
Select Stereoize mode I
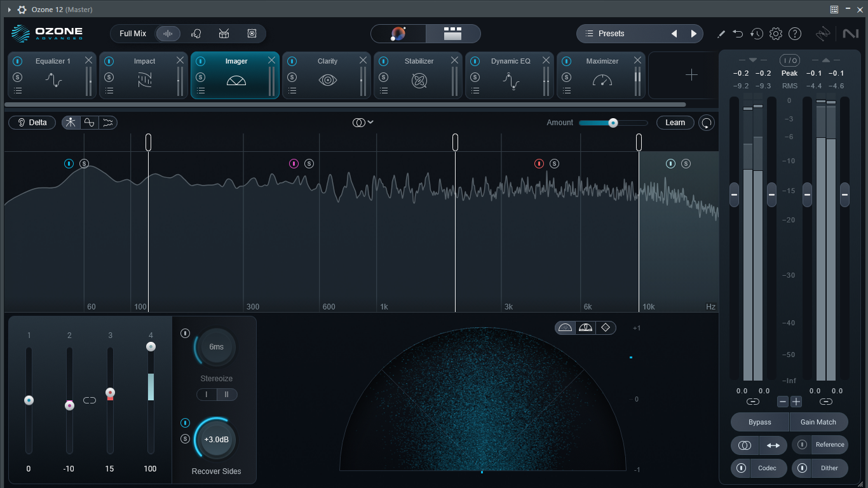click(207, 395)
